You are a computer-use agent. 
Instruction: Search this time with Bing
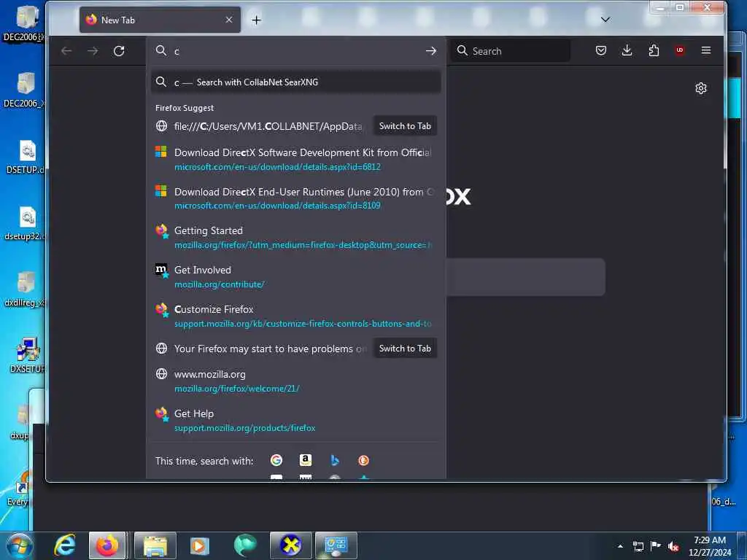pyautogui.click(x=334, y=460)
